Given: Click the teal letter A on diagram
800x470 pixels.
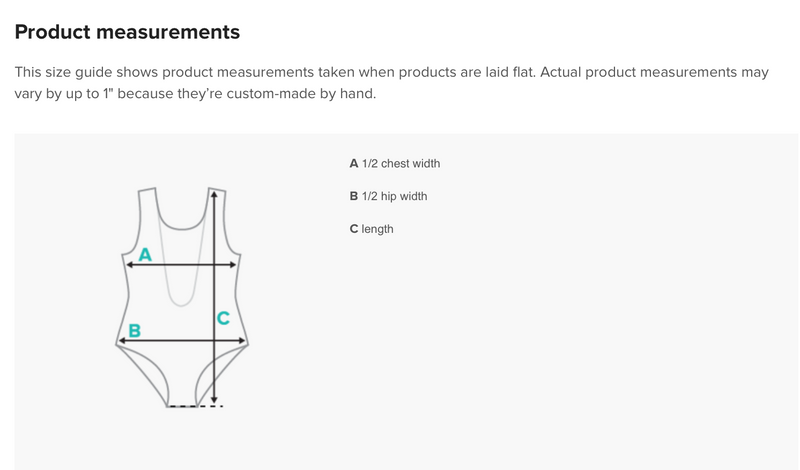Looking at the screenshot, I should pyautogui.click(x=145, y=255).
